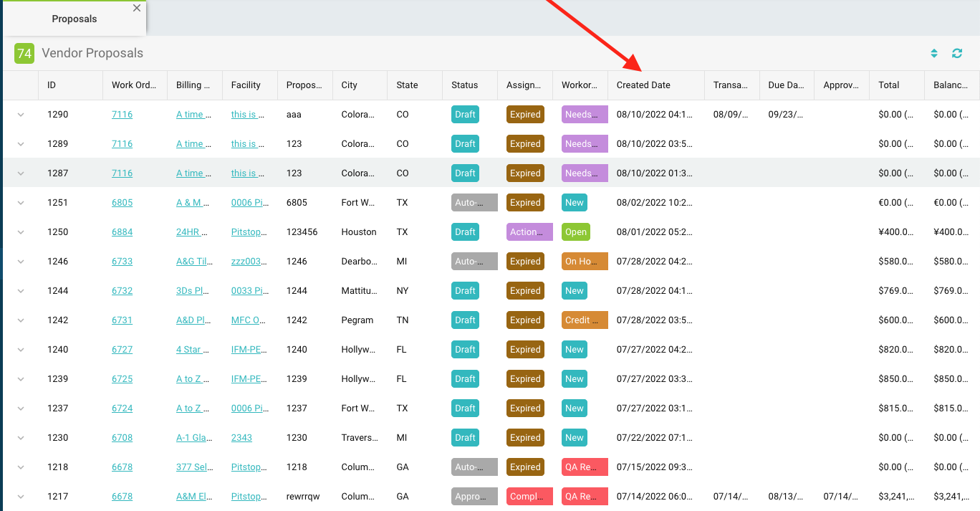Image resolution: width=980 pixels, height=511 pixels.
Task: Click the purple Action badge in row 1250
Action: click(x=529, y=232)
